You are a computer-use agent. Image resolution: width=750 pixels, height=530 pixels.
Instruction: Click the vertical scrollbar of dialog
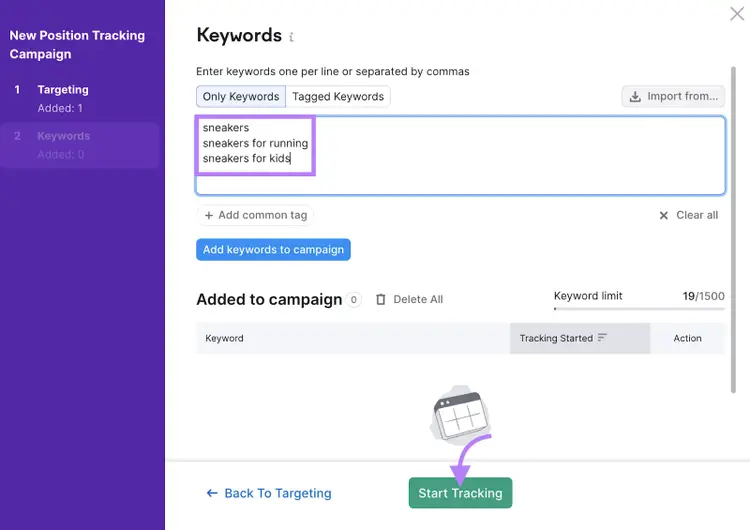pos(733,230)
